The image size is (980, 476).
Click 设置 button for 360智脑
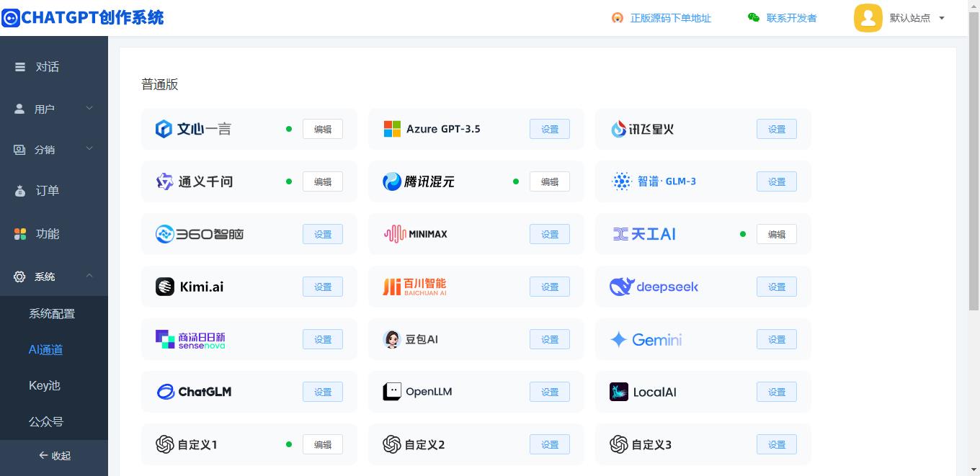[x=323, y=235]
